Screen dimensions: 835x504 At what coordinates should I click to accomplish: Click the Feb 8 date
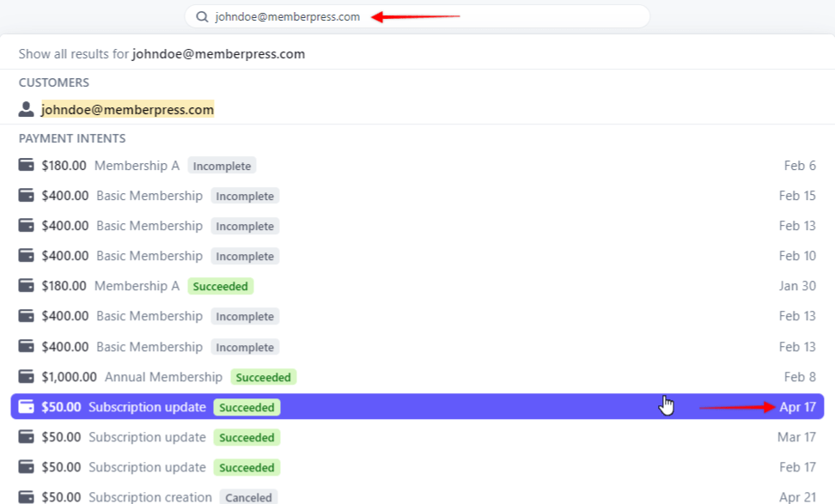(x=800, y=377)
